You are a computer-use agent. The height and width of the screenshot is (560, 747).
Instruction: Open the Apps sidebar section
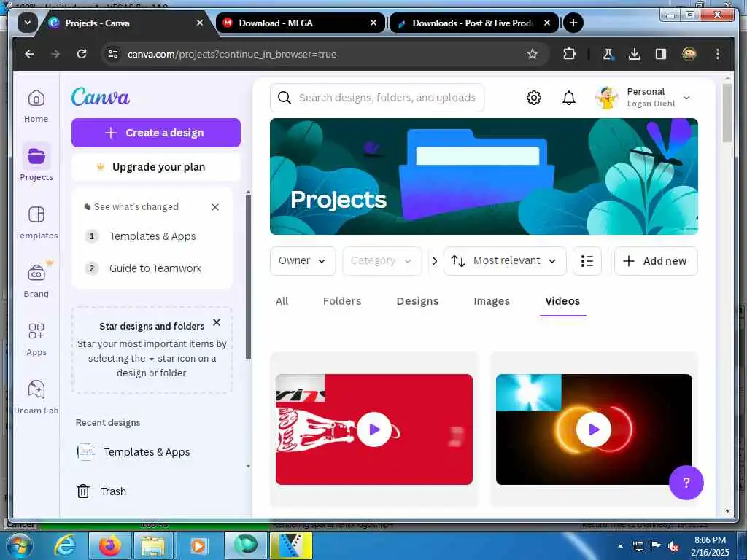pyautogui.click(x=36, y=339)
